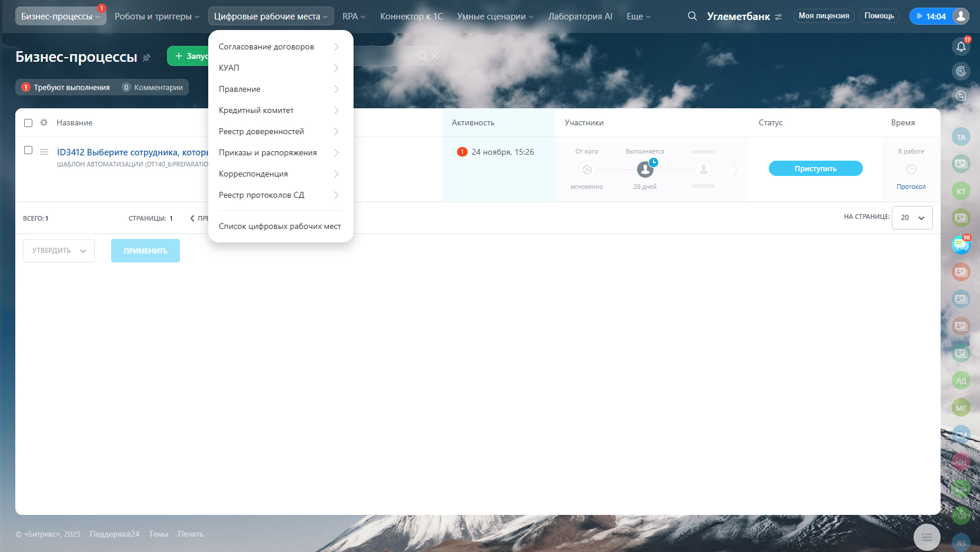The image size is (980, 552).
Task: Sort by Статус column header
Action: tap(771, 122)
